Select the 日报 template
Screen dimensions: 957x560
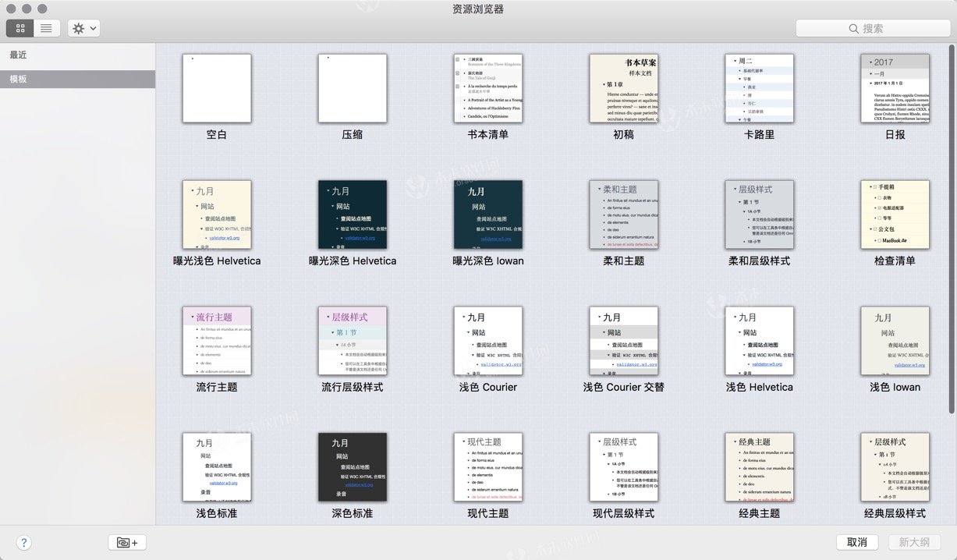(x=895, y=88)
